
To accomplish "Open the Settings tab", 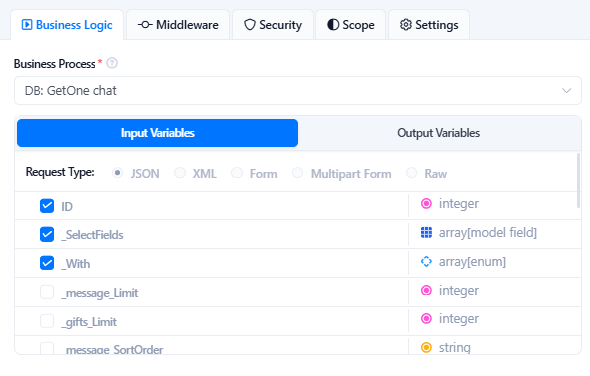I will (x=429, y=25).
